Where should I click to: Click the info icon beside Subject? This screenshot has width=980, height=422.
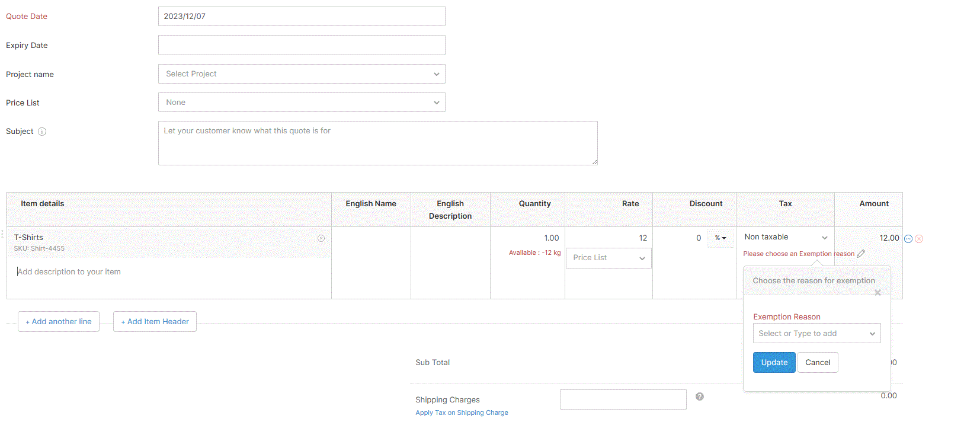(x=42, y=132)
